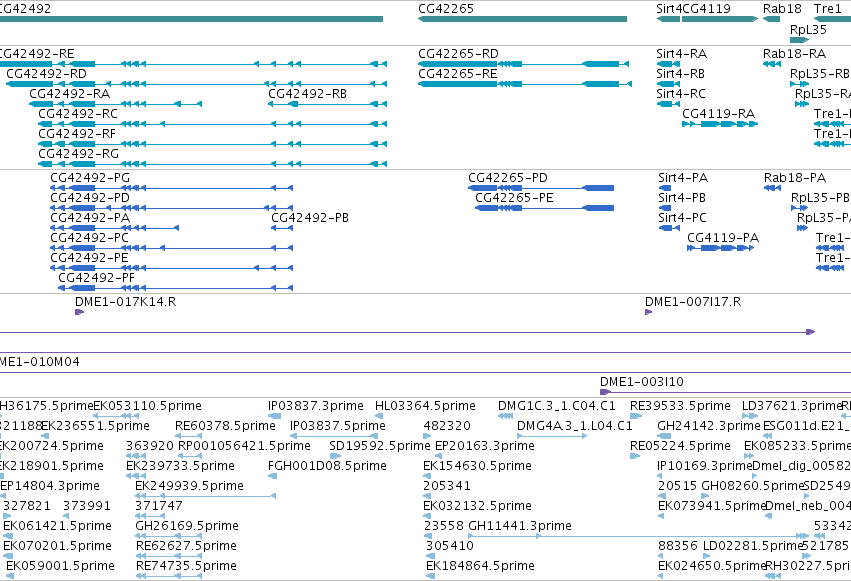Select EST SD19592.5prime
851x581 pixels.
pyautogui.click(x=335, y=456)
